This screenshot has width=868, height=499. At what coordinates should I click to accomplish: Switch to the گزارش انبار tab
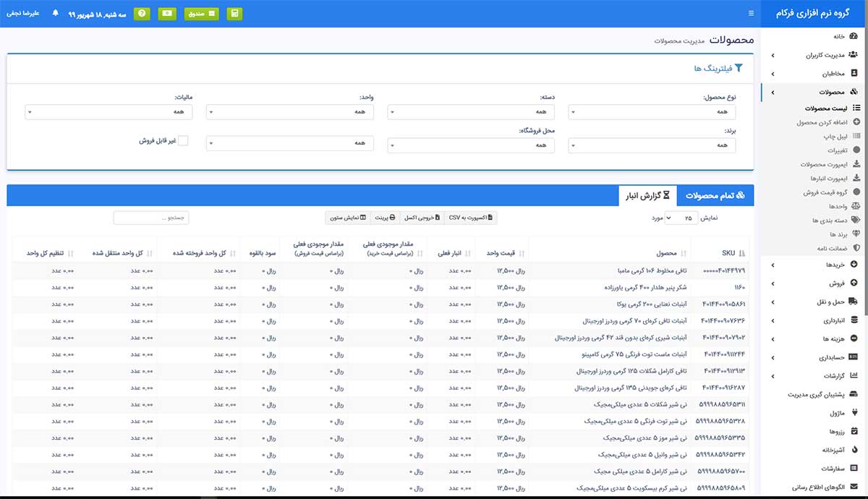pos(647,195)
